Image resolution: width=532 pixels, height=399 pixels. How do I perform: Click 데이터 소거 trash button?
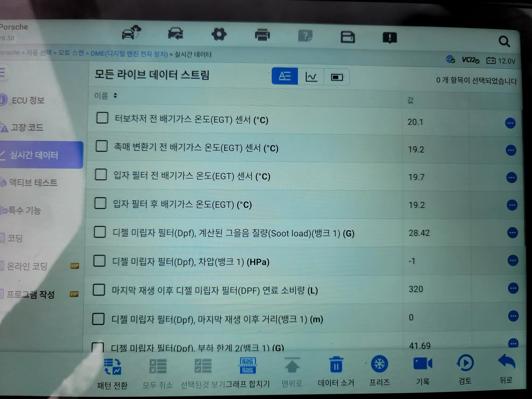[x=336, y=371]
